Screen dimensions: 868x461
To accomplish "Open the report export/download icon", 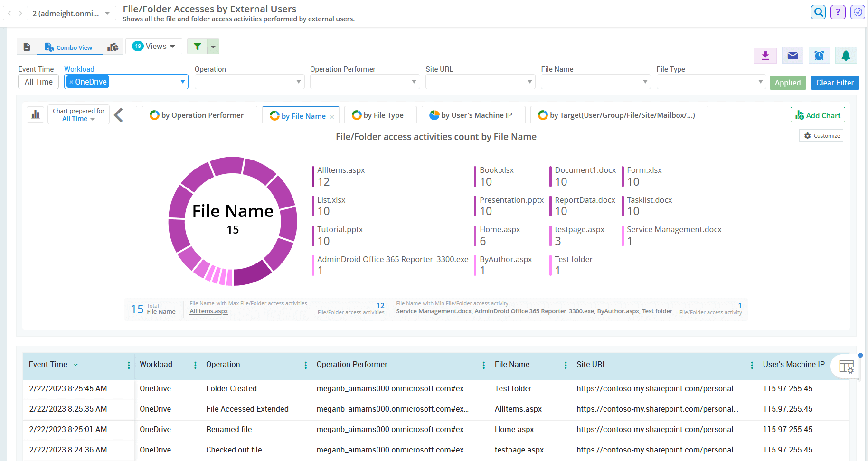I will click(764, 55).
